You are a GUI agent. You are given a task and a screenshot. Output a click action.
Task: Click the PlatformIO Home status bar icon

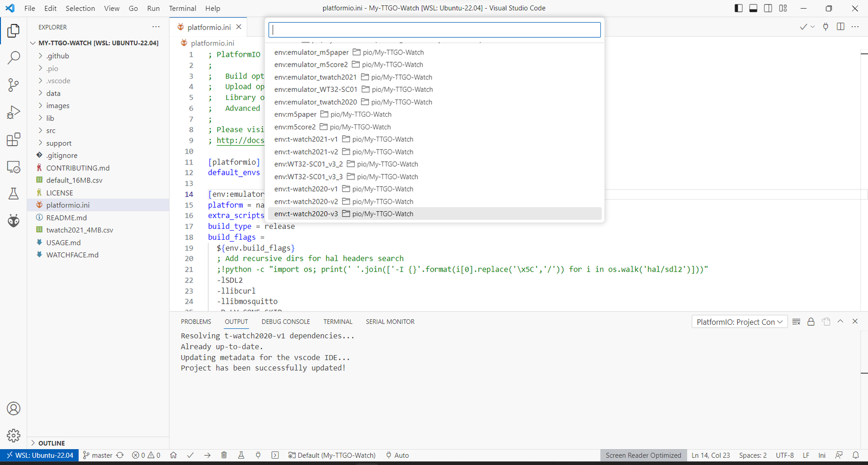tap(173, 455)
